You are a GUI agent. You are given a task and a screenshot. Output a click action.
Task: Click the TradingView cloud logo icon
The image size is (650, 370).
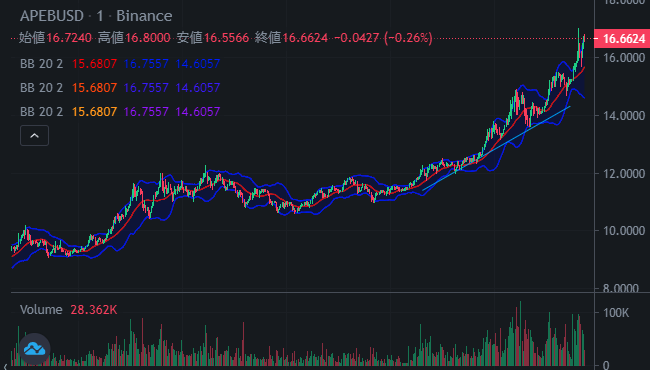34,349
